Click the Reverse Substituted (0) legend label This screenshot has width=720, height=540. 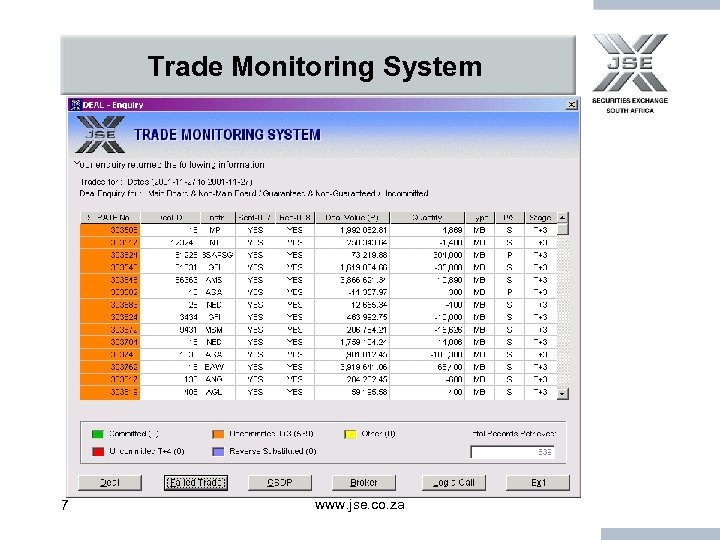point(273,451)
